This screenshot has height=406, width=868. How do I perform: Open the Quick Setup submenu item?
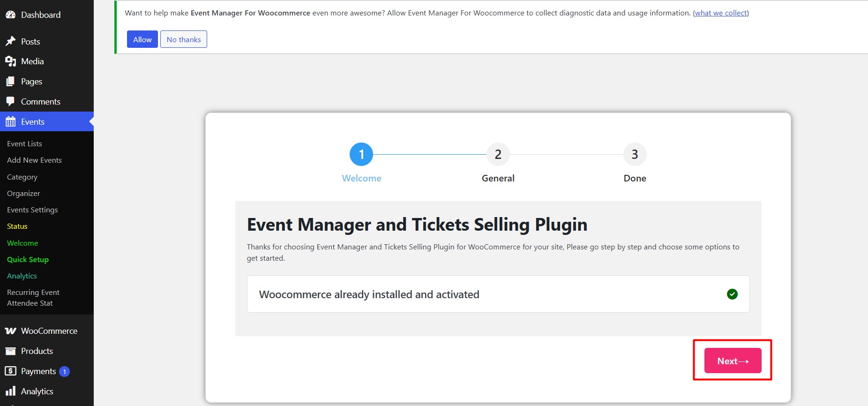[x=28, y=259]
